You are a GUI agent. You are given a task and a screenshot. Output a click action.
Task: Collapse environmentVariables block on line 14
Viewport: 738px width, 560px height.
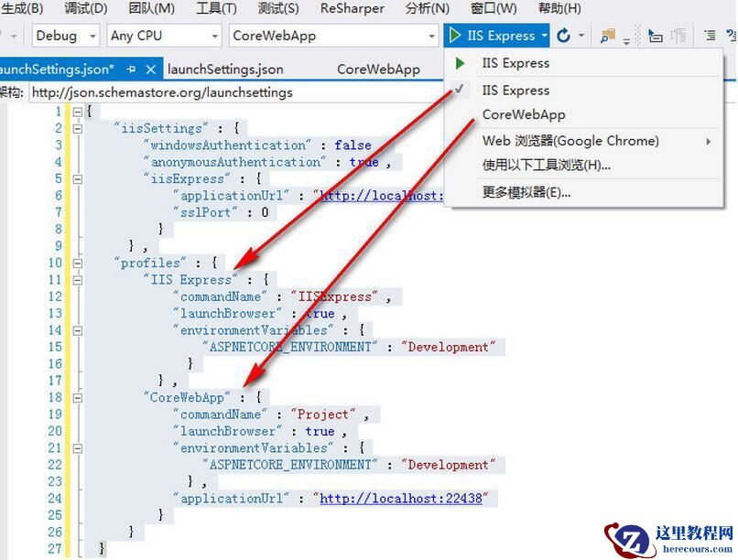(x=78, y=330)
